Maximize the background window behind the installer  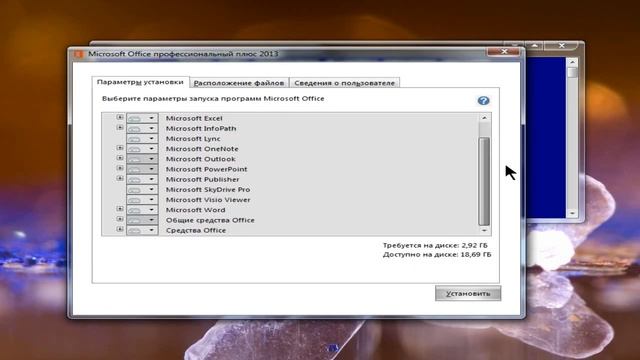pos(534,45)
